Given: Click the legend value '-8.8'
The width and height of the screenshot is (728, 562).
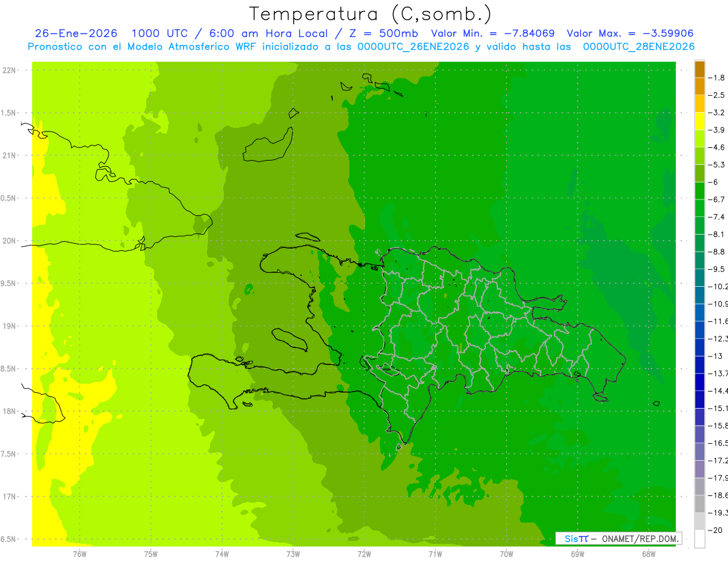Looking at the screenshot, I should (x=716, y=252).
